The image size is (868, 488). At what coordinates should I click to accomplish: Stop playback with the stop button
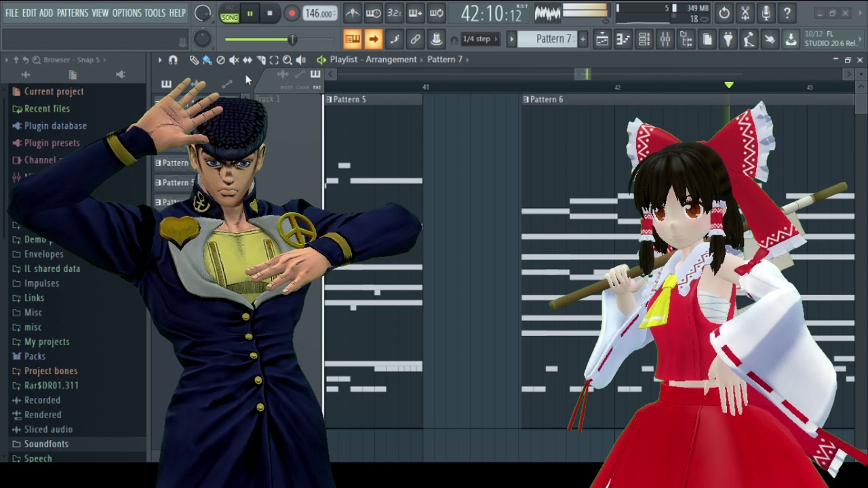270,14
